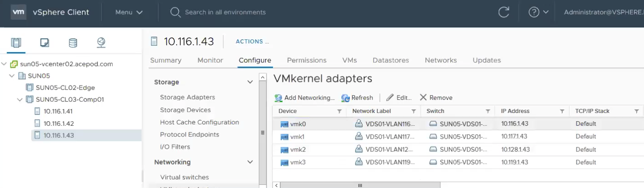Open Protocol Endpoints
644x188 pixels.
click(189, 135)
